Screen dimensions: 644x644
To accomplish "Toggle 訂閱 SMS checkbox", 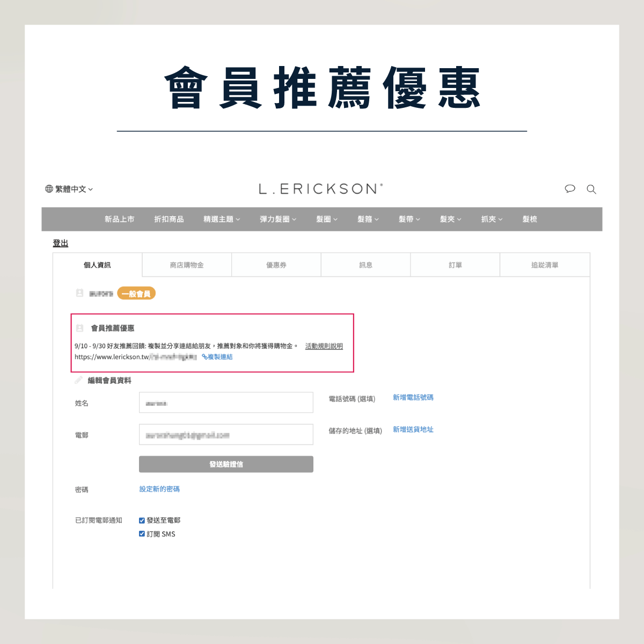I will pos(142,534).
